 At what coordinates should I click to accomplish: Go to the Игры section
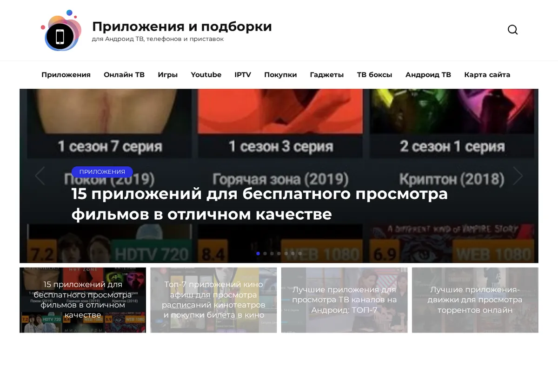click(167, 75)
